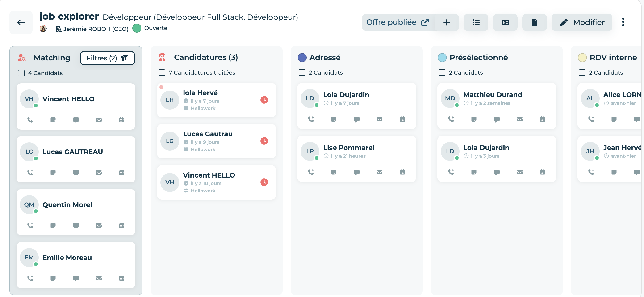The image size is (644, 297).
Task: Click the Candidatures (3) column header
Action: point(205,57)
